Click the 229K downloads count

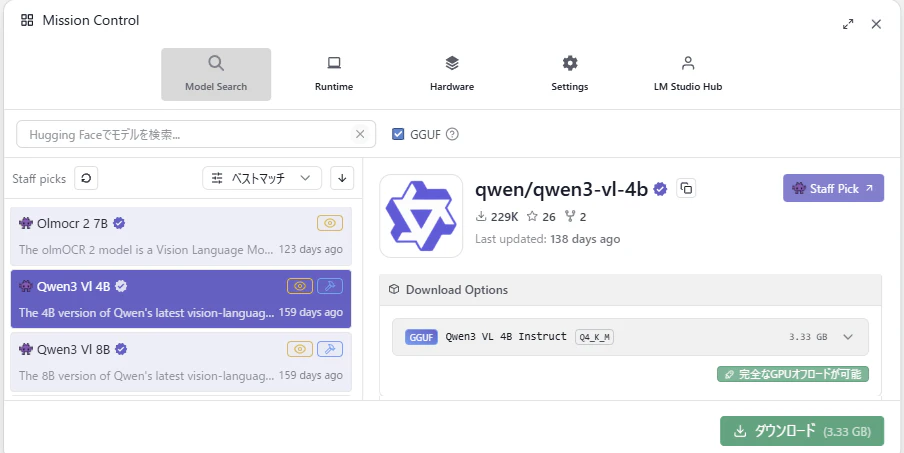point(496,217)
